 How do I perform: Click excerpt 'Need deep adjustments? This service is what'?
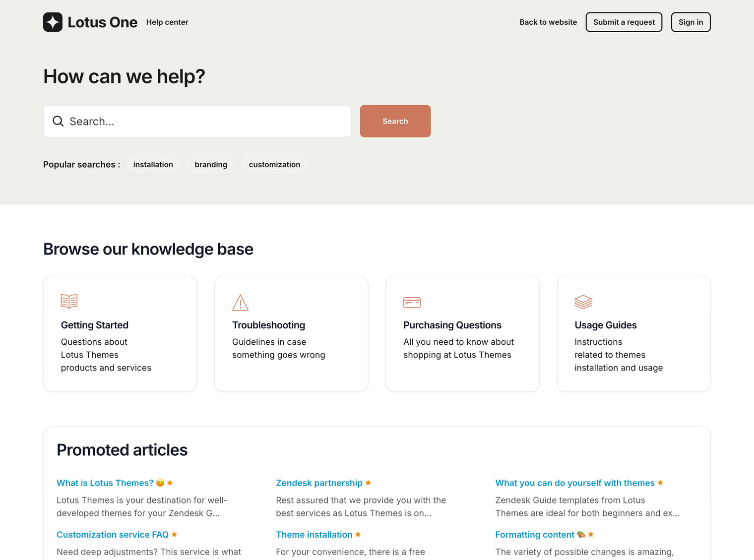pyautogui.click(x=149, y=552)
